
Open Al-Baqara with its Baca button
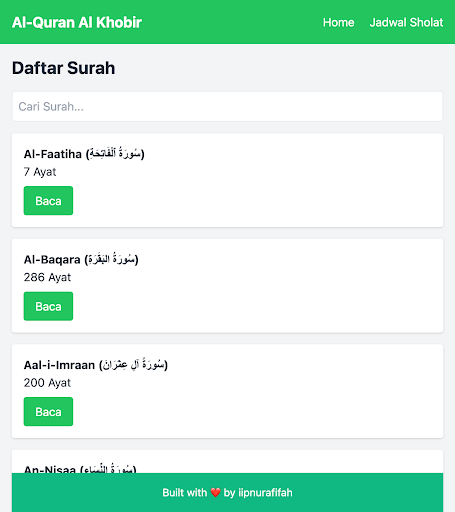[48, 306]
